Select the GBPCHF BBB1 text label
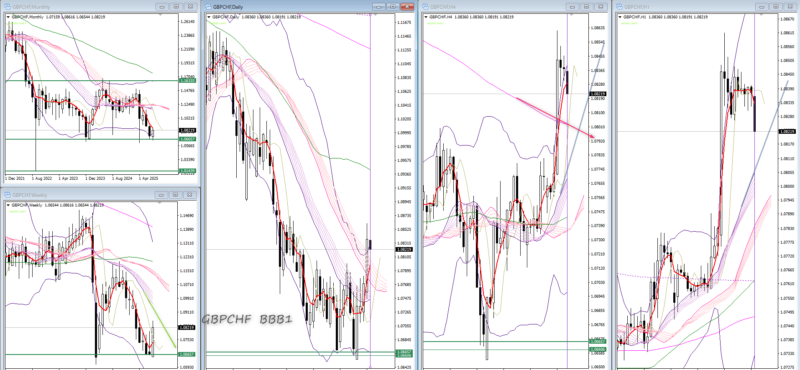 (247, 320)
